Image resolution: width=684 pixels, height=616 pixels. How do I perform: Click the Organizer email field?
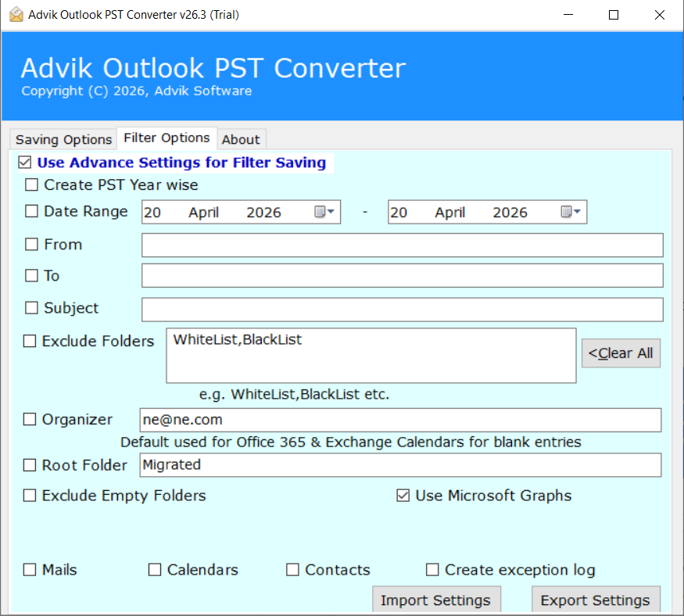pyautogui.click(x=400, y=420)
